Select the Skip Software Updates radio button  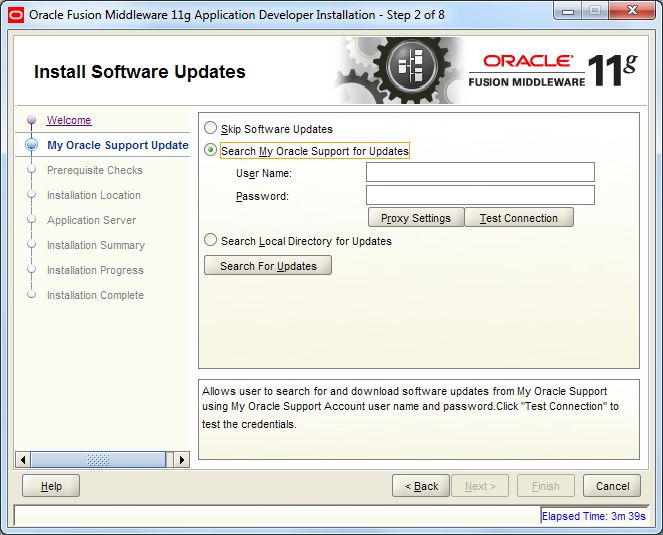coord(210,128)
